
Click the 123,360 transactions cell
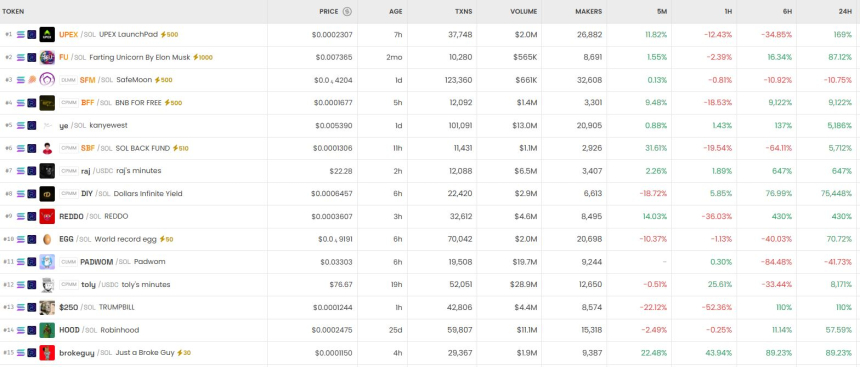[459, 80]
